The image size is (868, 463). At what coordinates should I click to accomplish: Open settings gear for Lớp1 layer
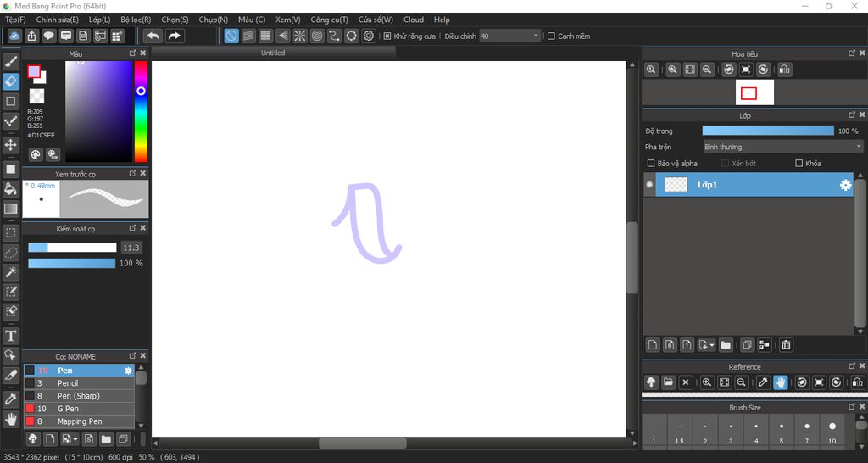point(845,185)
